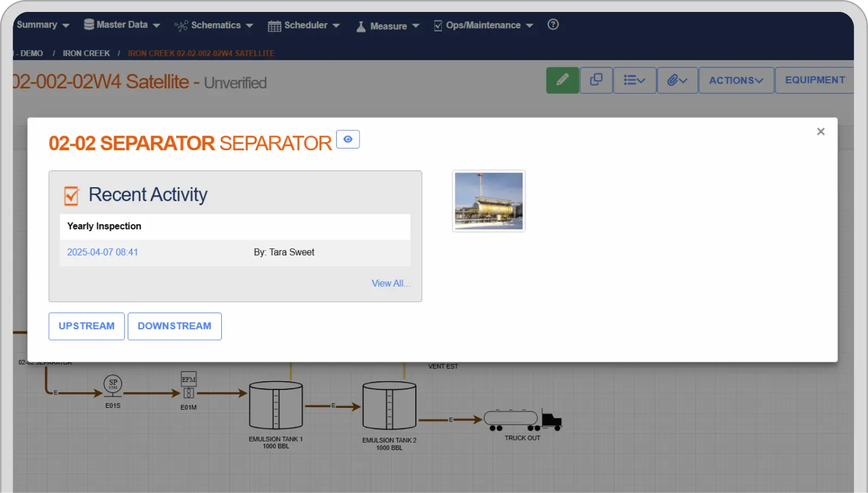Viewport: 868px width, 493px height.
Task: Click the green pencil edit button
Action: pos(562,80)
